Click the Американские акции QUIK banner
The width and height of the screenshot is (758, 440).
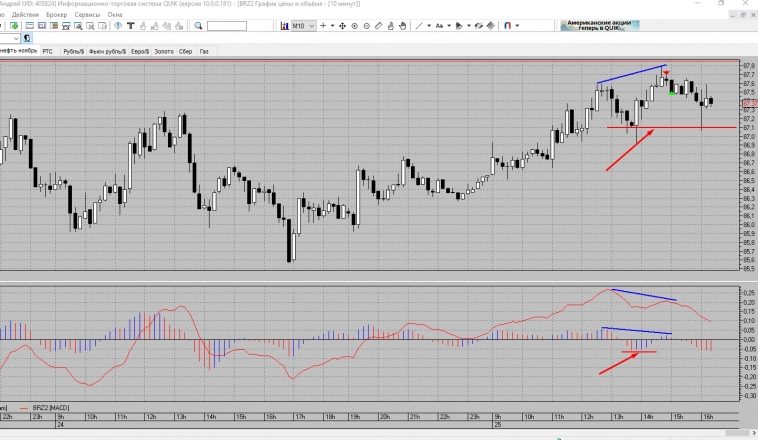click(x=600, y=25)
